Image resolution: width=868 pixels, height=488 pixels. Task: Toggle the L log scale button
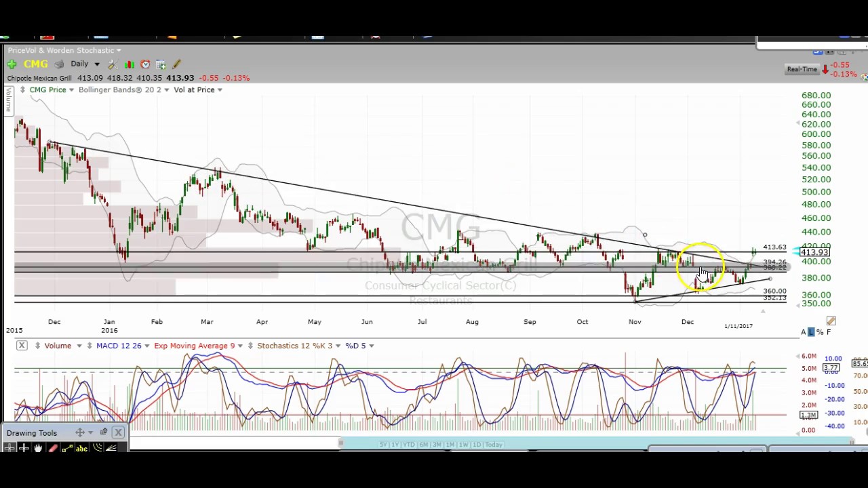tap(811, 332)
